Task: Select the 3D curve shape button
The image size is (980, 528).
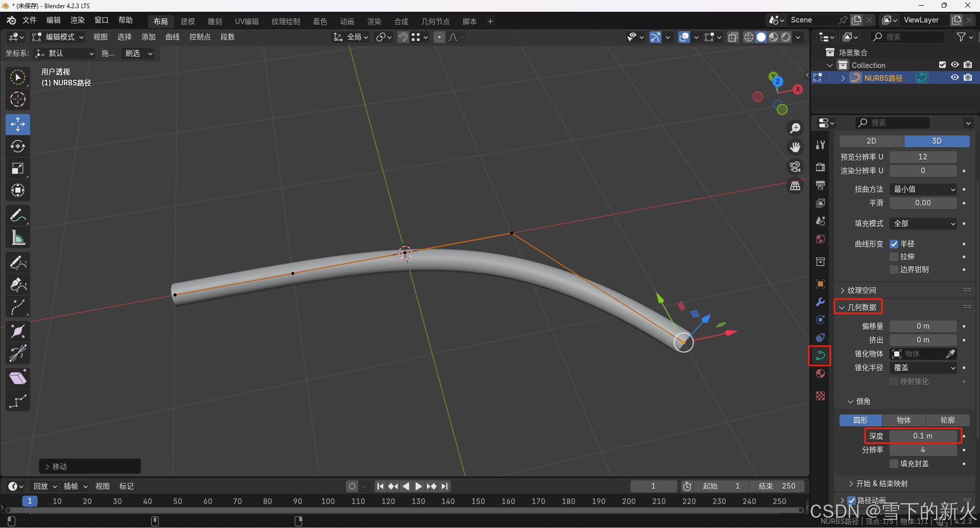Action: [937, 141]
